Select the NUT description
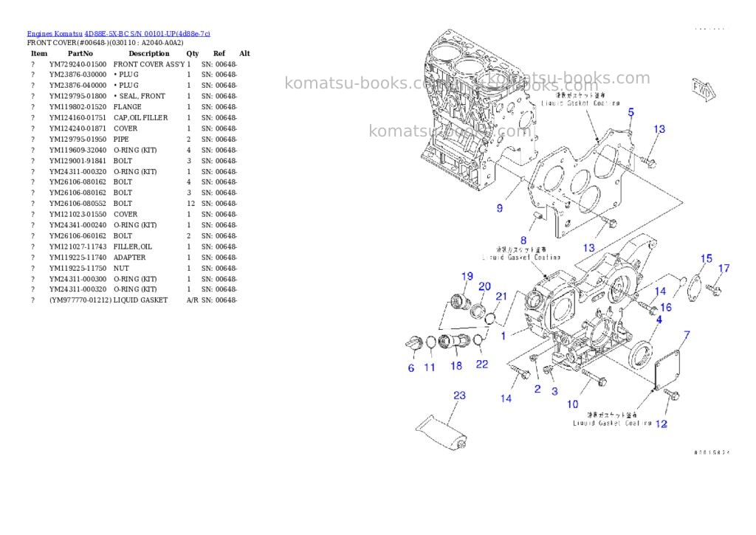756x535 pixels. click(x=121, y=269)
